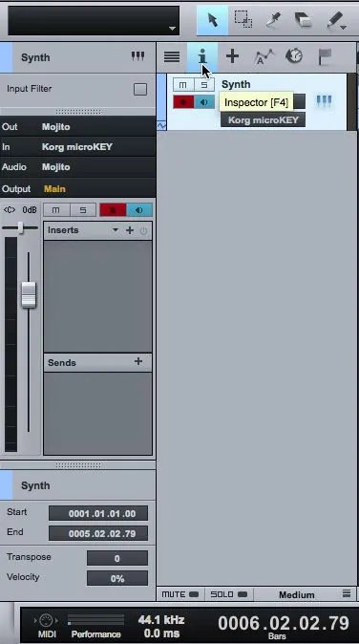Solo channel in Inspector strip
Viewport: 359px width, 644px height.
click(x=83, y=210)
